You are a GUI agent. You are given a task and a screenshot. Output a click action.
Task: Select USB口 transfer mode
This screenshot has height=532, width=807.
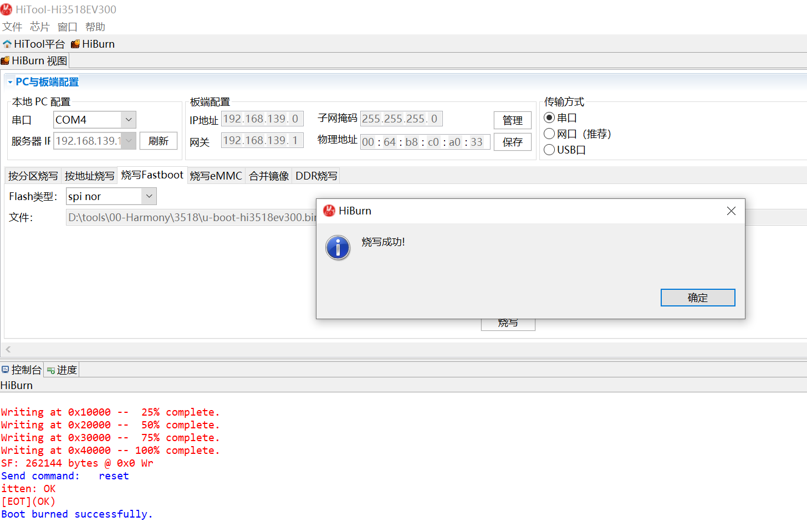[x=549, y=150]
